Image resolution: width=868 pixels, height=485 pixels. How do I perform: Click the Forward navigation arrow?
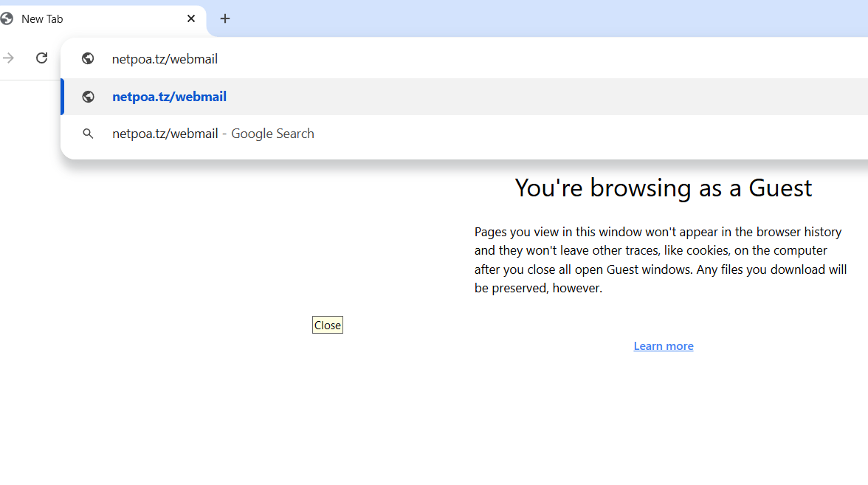click(x=9, y=58)
